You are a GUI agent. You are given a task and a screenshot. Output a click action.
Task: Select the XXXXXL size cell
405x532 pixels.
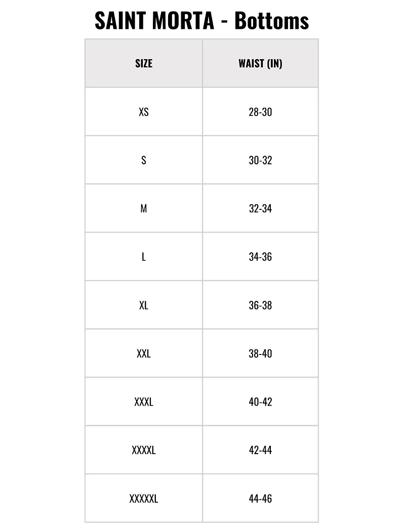click(144, 499)
